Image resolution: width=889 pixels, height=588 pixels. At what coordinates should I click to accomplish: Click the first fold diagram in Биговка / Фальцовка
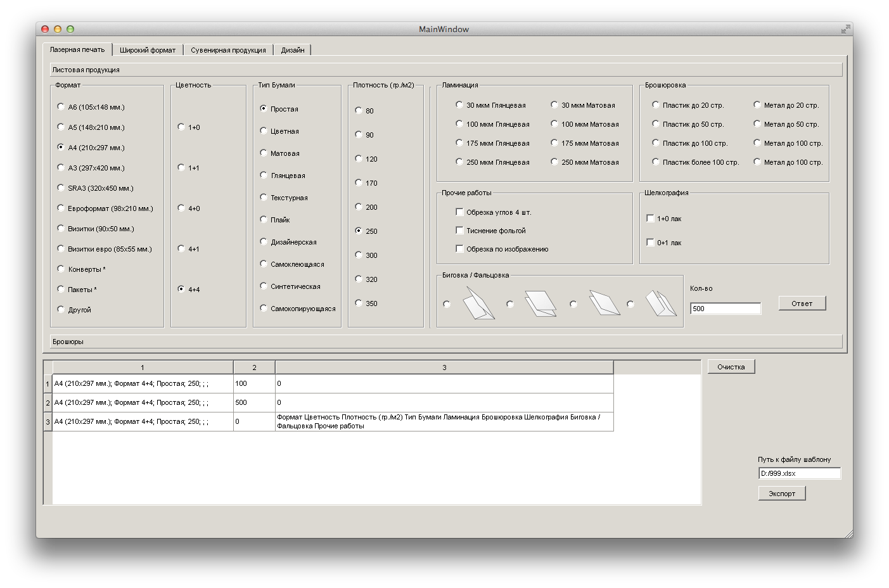(478, 304)
